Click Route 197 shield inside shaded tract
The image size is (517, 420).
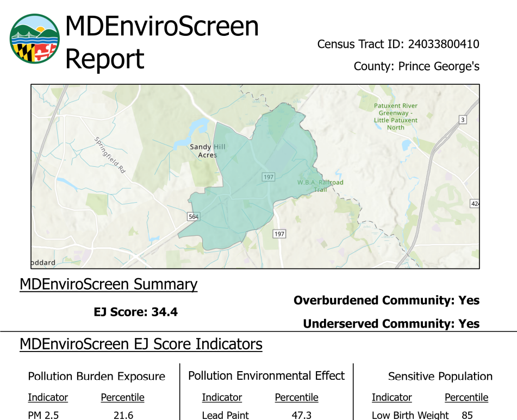click(269, 177)
